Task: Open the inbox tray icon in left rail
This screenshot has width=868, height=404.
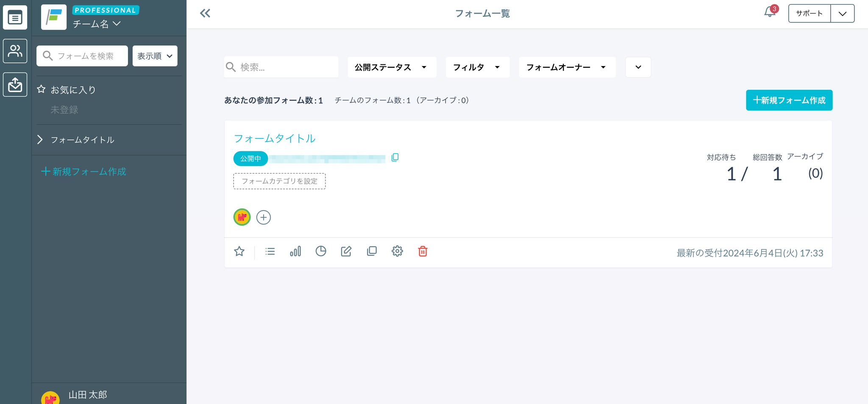Action: [15, 85]
